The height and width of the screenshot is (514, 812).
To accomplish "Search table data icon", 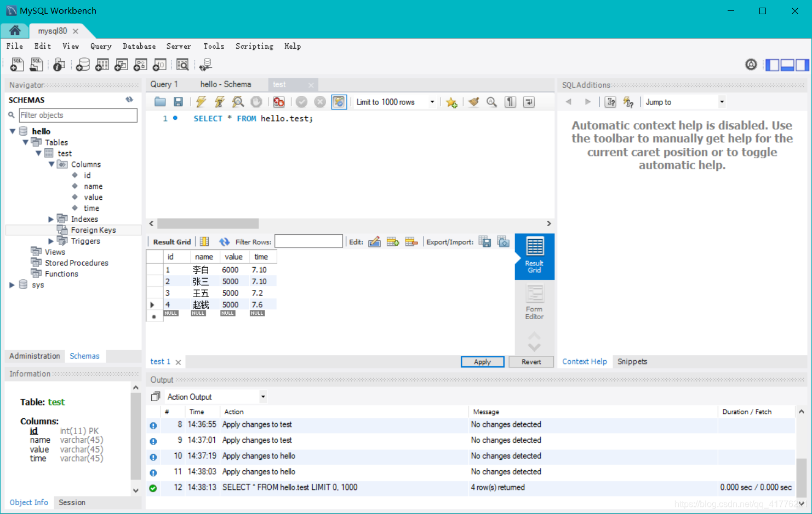I will 182,65.
